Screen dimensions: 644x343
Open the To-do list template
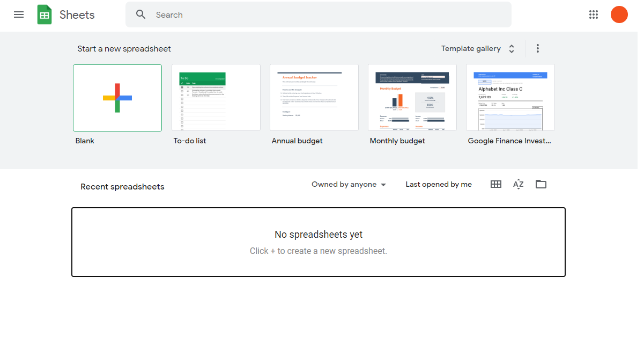click(216, 98)
